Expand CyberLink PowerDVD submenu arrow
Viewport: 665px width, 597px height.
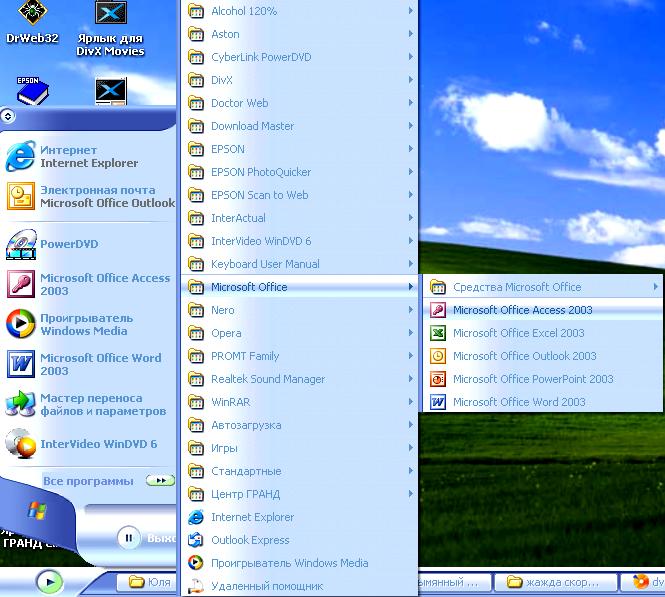pos(411,56)
